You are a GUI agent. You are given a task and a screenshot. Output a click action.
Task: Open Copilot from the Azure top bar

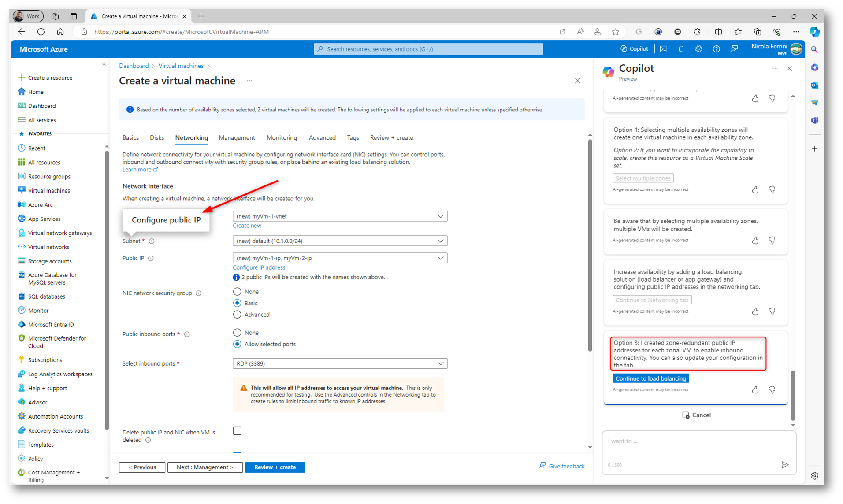point(634,49)
